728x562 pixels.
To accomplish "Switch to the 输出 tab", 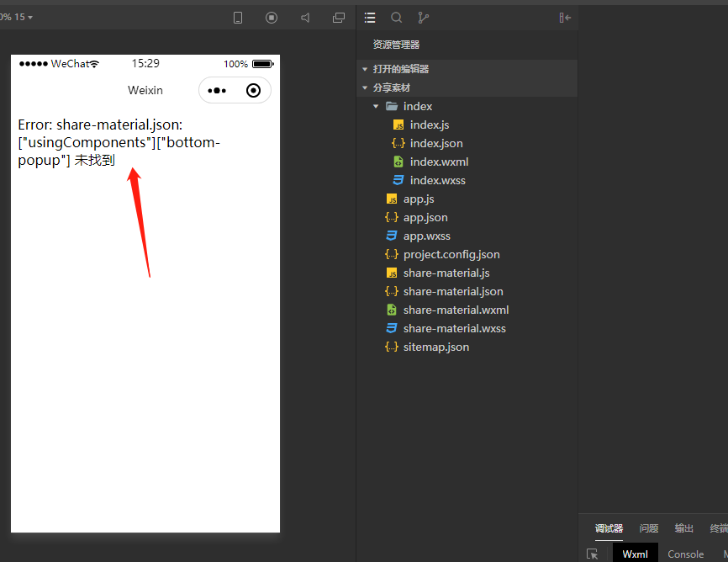I will coord(684,528).
